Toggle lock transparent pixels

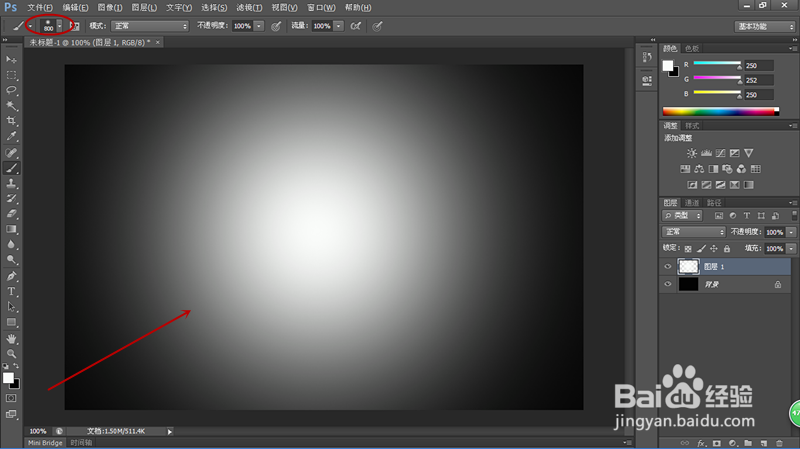coord(688,248)
